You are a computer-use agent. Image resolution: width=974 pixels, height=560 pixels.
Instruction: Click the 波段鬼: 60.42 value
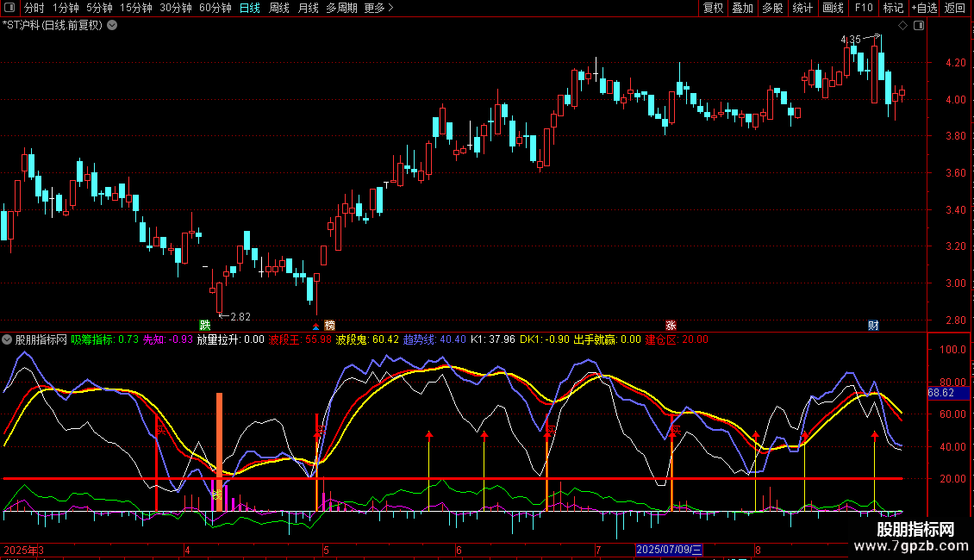(367, 339)
